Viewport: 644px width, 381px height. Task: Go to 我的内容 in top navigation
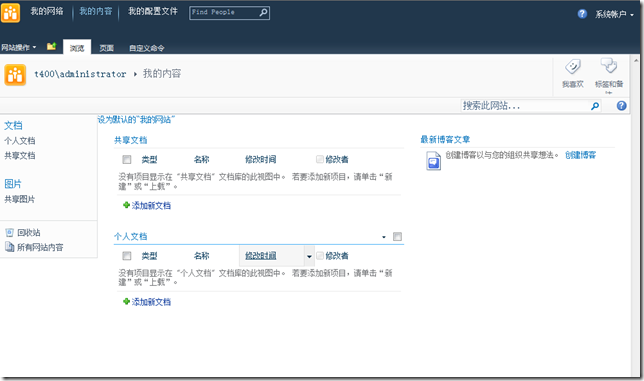pos(96,11)
